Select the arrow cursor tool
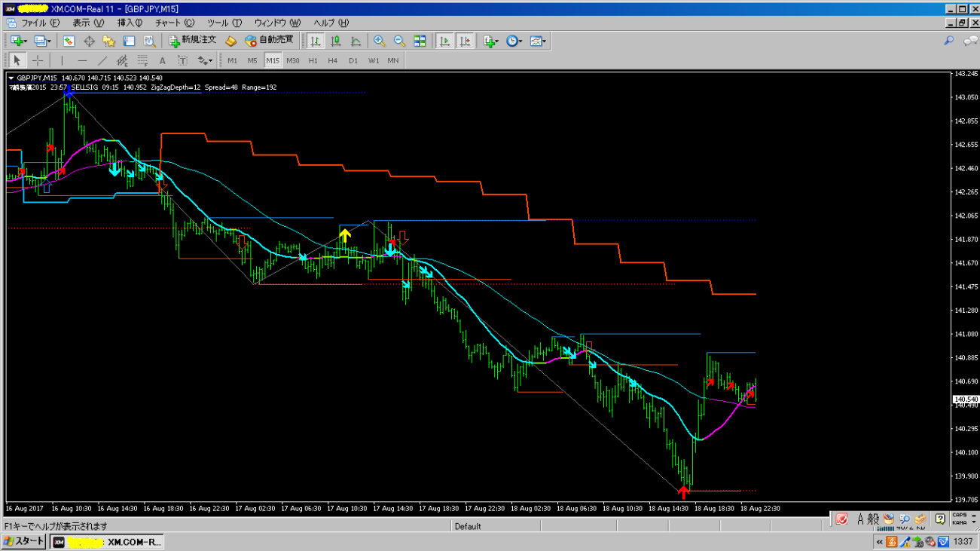 pos(17,60)
